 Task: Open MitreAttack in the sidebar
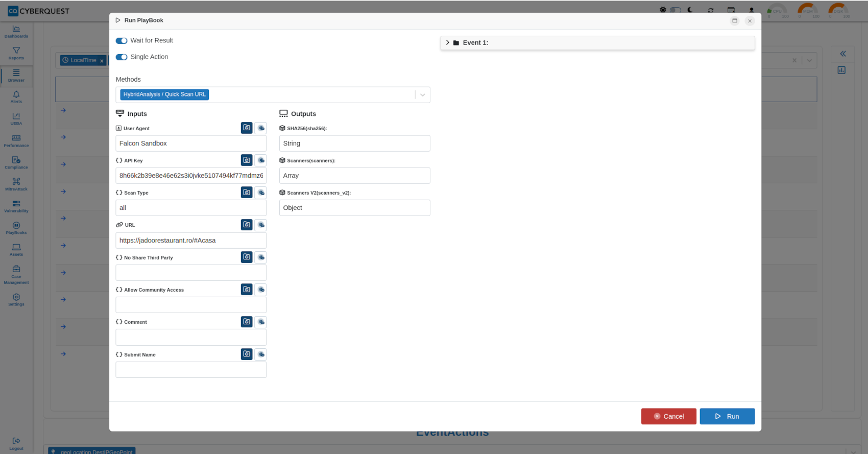pyautogui.click(x=16, y=184)
